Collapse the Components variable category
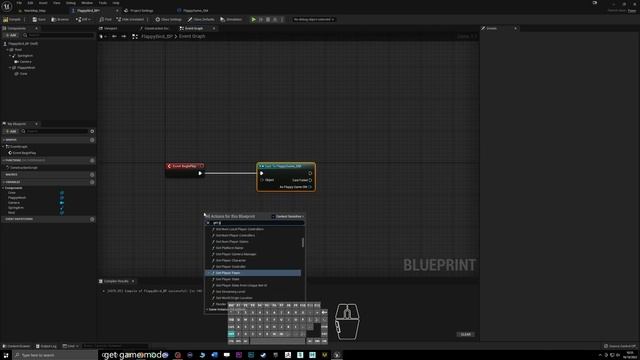The width and height of the screenshot is (640, 360). point(4,188)
